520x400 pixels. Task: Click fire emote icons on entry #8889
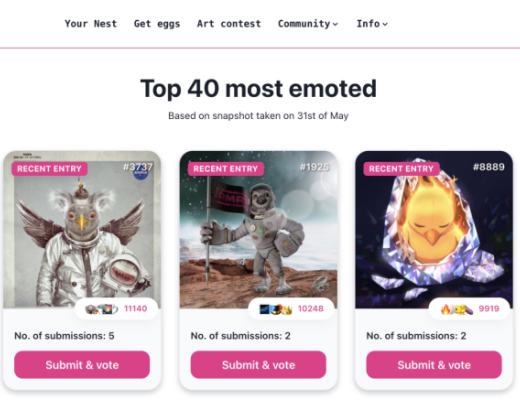click(457, 309)
